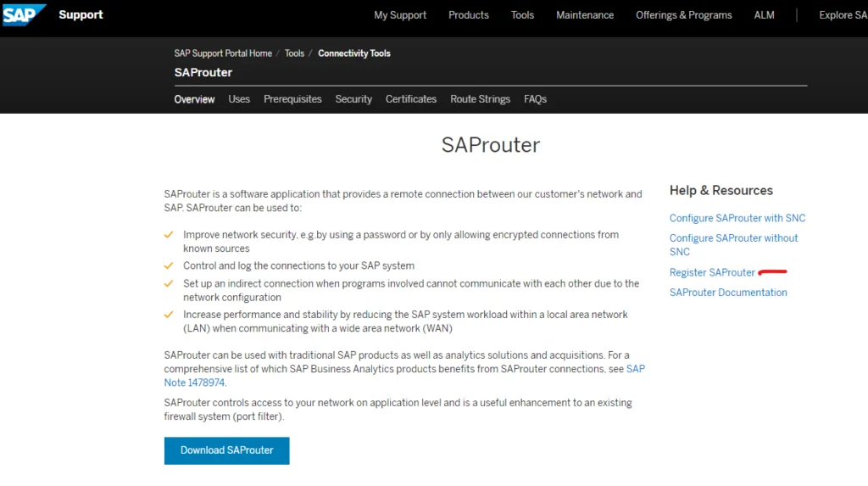The width and height of the screenshot is (868, 486).
Task: Open Configure SAProuter with SNC link
Action: pos(737,218)
